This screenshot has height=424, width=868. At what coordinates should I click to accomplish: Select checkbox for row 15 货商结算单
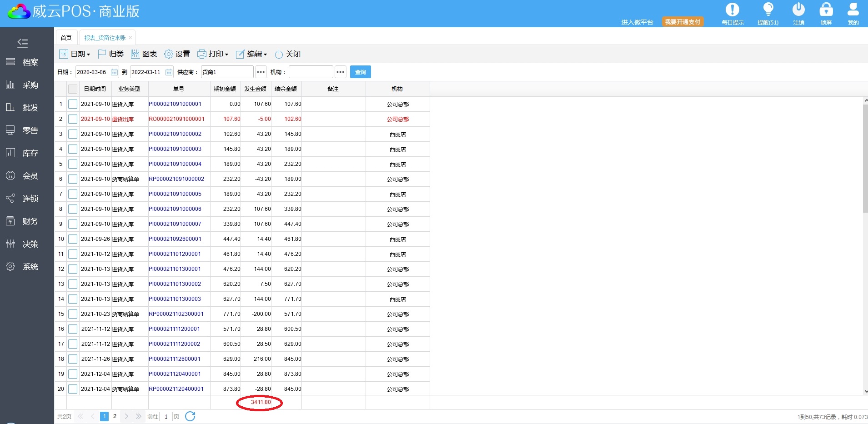[73, 314]
